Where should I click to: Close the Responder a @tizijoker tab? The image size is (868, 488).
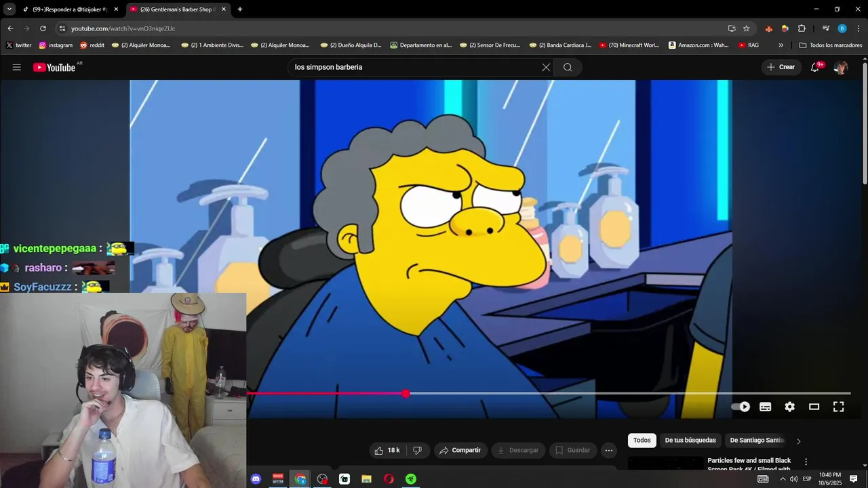tap(116, 9)
